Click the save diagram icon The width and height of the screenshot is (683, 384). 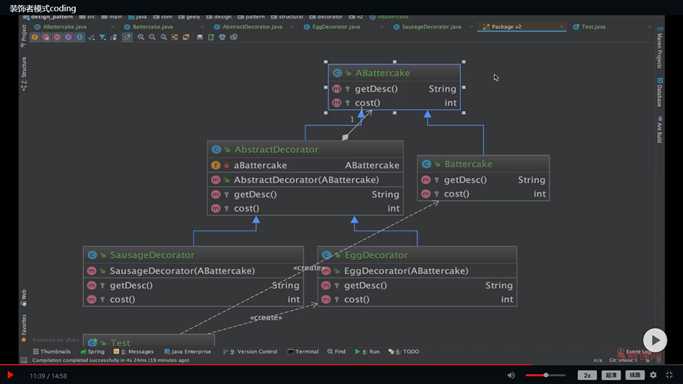[x=200, y=37]
